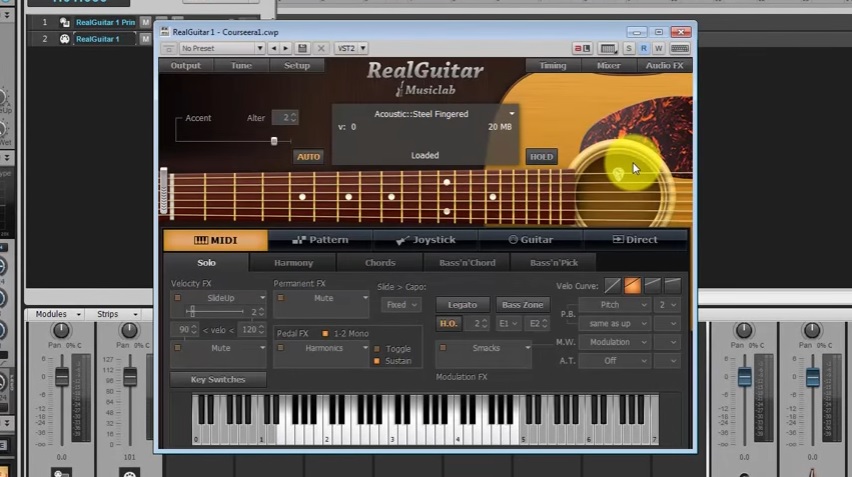Select the Bass'n'Chord sub-tab
The height and width of the screenshot is (477, 852).
click(x=467, y=262)
